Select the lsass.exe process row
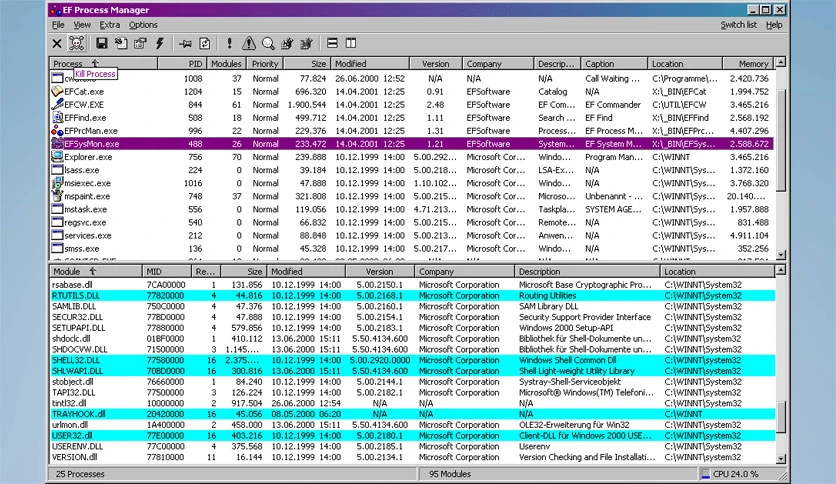This screenshot has height=484, width=836. [412, 170]
